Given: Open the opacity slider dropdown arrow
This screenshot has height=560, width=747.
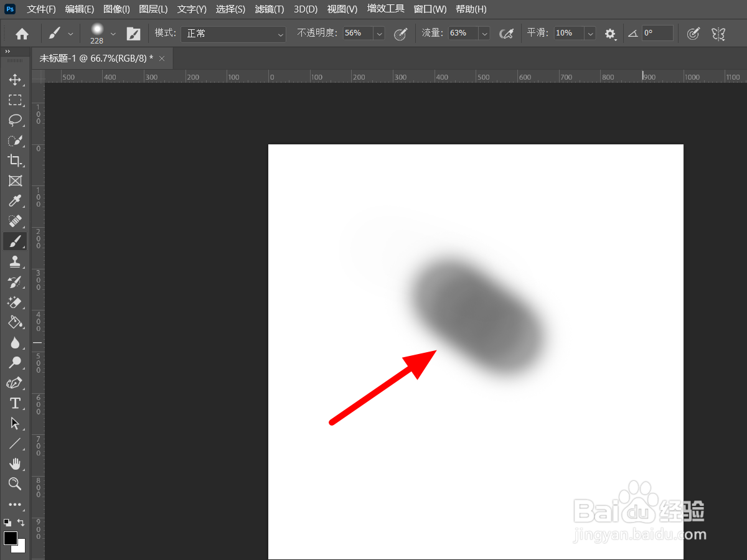Looking at the screenshot, I should (379, 34).
